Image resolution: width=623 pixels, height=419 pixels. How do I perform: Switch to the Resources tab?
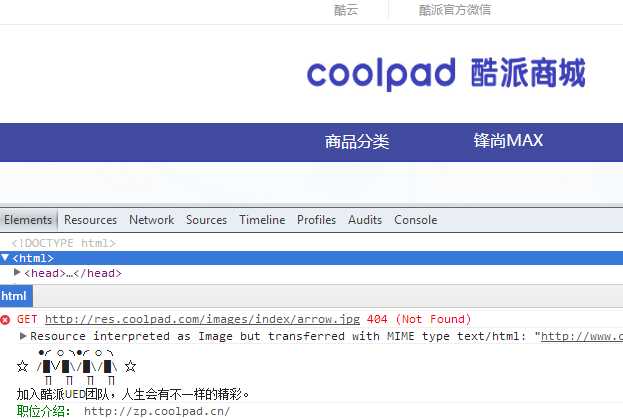[x=90, y=220]
